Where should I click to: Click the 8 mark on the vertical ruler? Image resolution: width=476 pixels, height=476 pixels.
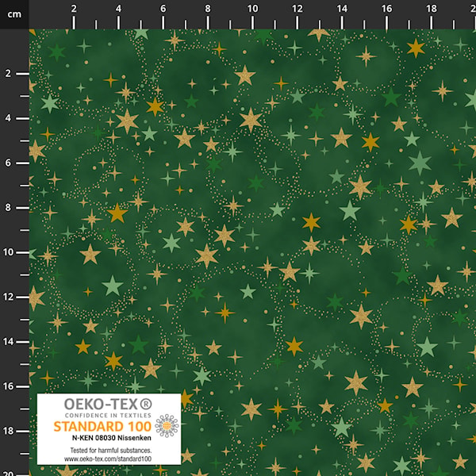coord(8,208)
